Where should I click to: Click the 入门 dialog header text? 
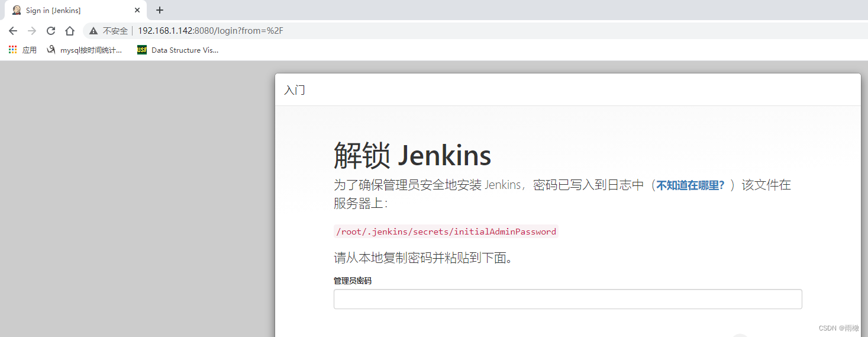click(295, 91)
